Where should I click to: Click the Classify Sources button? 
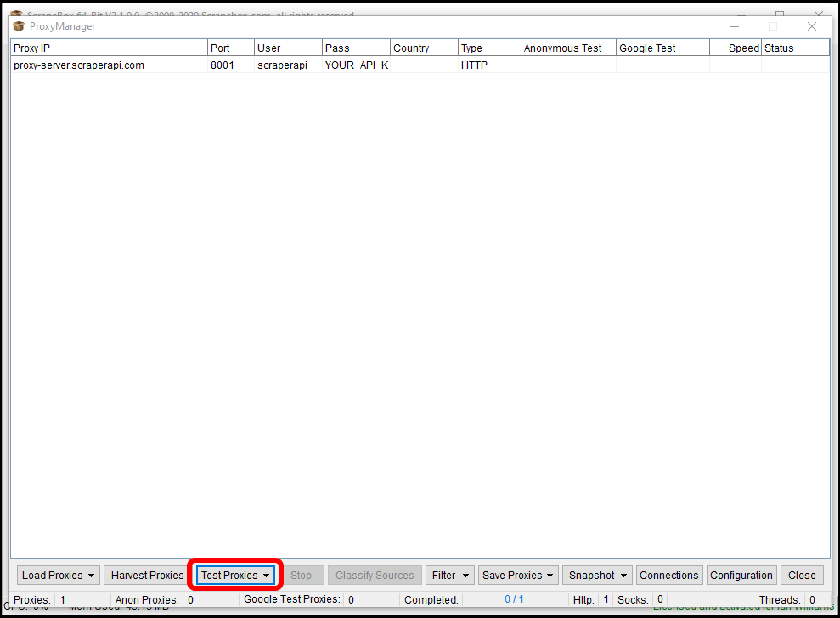375,575
